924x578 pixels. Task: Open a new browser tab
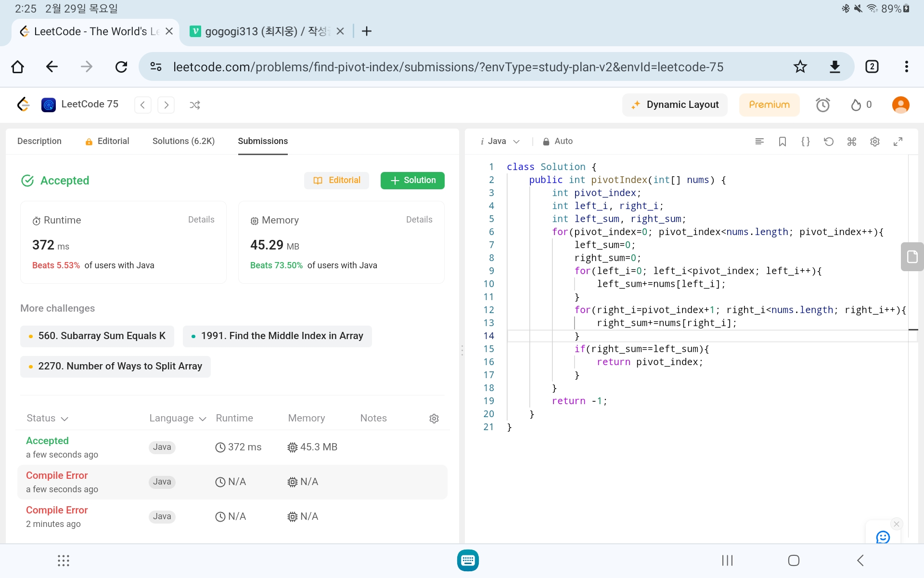(x=367, y=31)
